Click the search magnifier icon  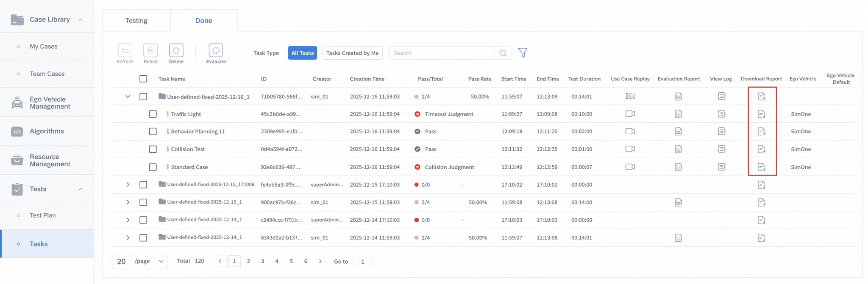click(x=503, y=53)
